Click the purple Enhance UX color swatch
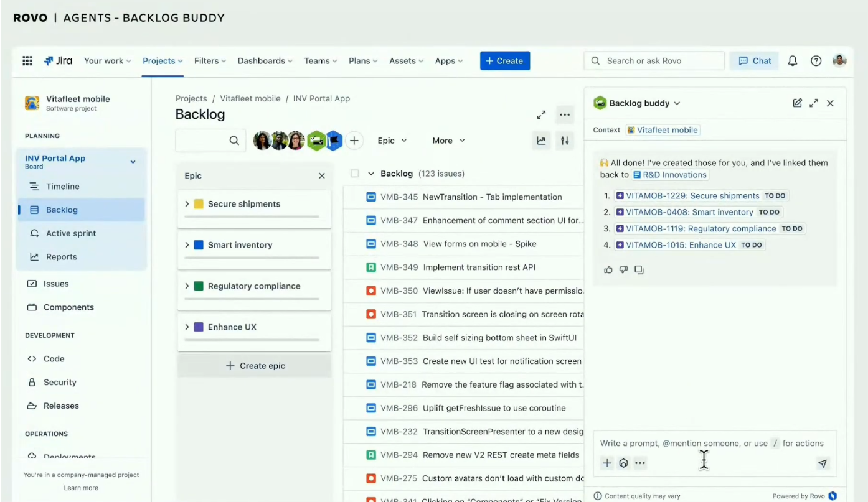The width and height of the screenshot is (868, 502). (x=199, y=327)
